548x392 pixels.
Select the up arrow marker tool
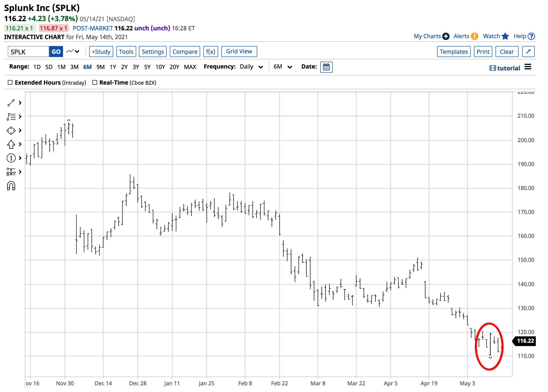click(11, 144)
